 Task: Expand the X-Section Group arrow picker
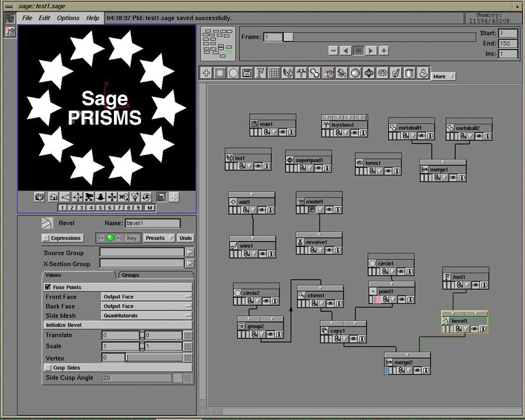[189, 263]
